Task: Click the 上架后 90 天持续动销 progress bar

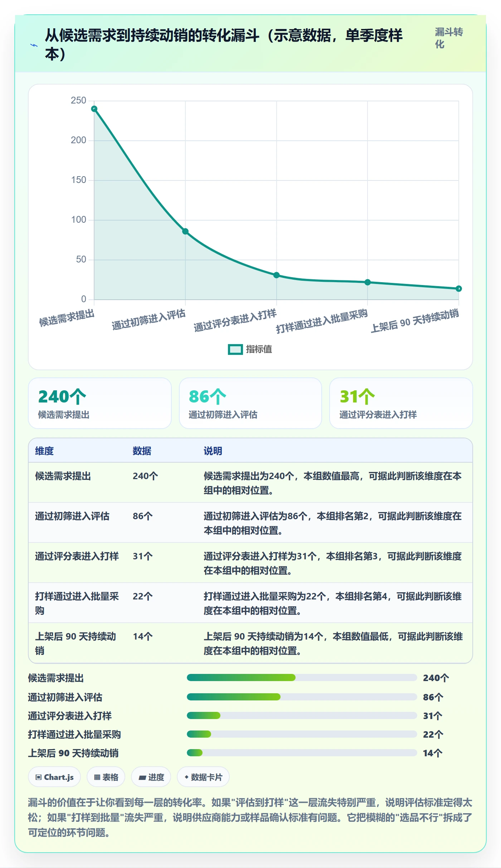Action: click(x=302, y=753)
